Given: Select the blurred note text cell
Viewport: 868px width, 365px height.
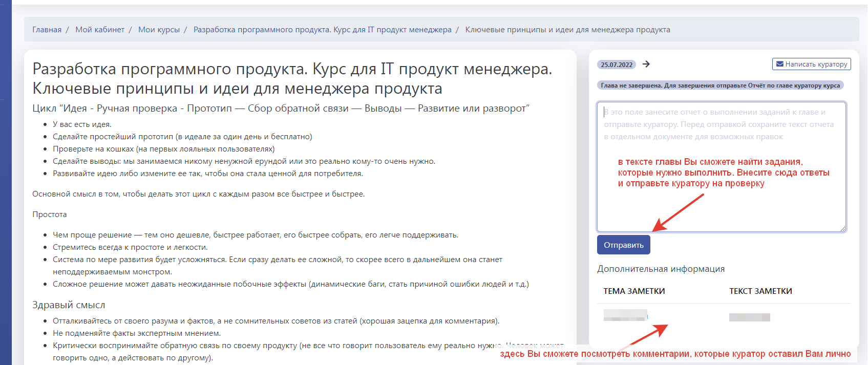Looking at the screenshot, I should click(749, 317).
